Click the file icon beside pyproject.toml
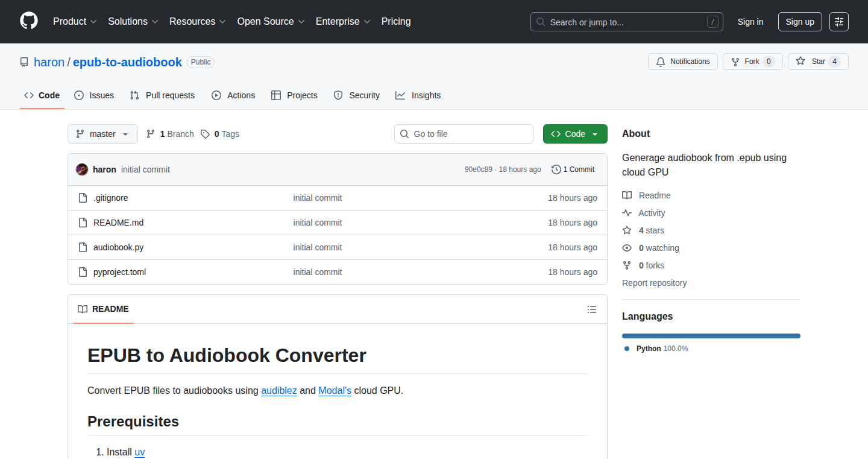 pyautogui.click(x=83, y=272)
